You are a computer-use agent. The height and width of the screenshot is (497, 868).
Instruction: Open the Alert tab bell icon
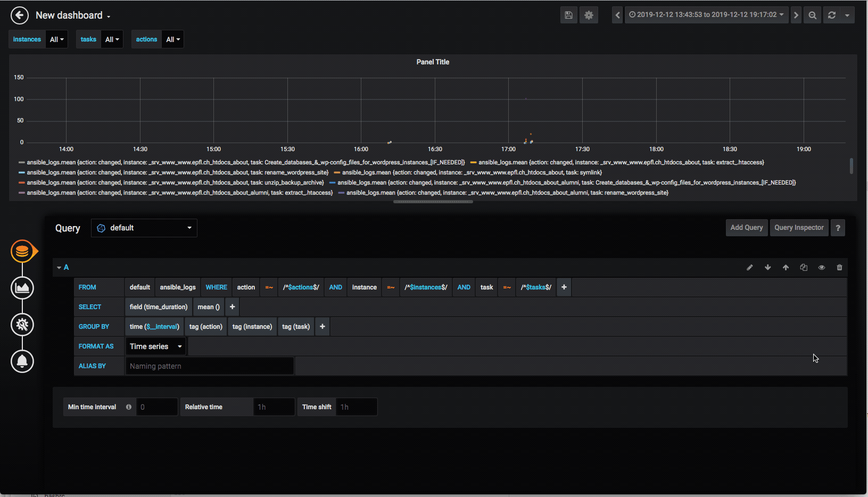pyautogui.click(x=22, y=361)
